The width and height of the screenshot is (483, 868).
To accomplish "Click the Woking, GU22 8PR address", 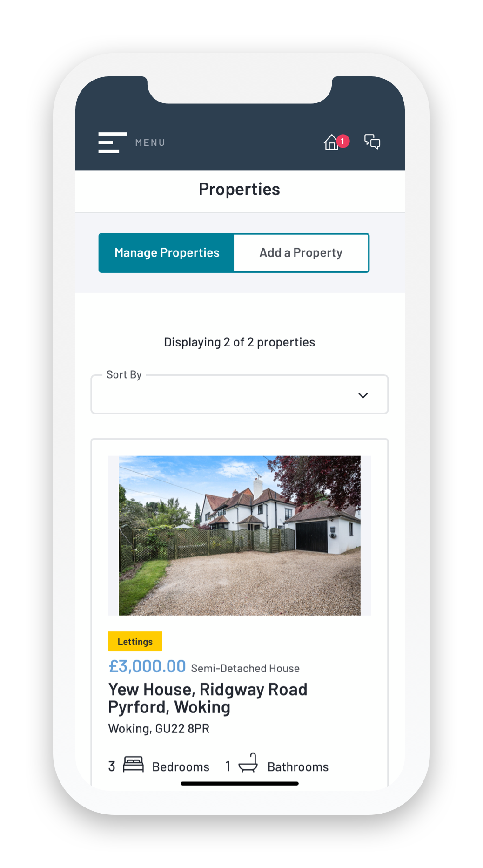I will click(x=159, y=729).
